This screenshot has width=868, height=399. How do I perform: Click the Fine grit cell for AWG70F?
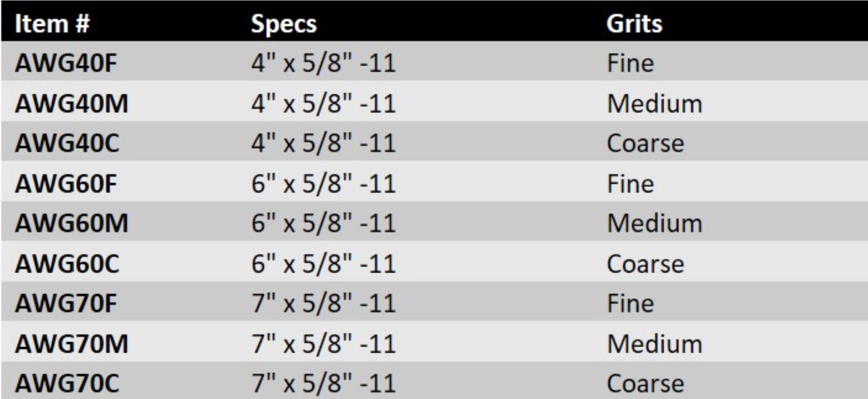click(630, 303)
